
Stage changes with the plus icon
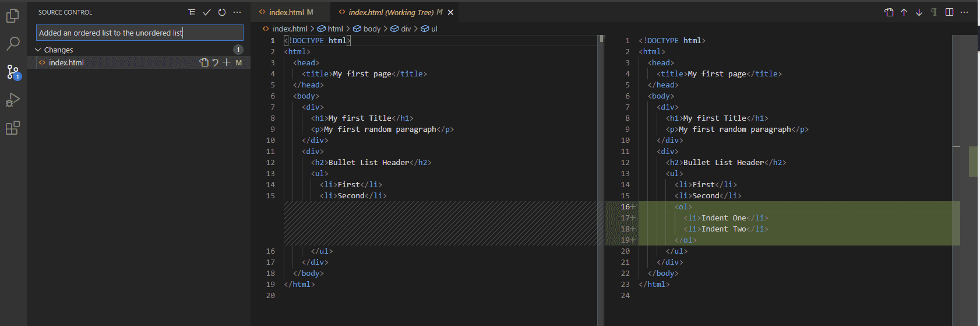click(x=227, y=62)
